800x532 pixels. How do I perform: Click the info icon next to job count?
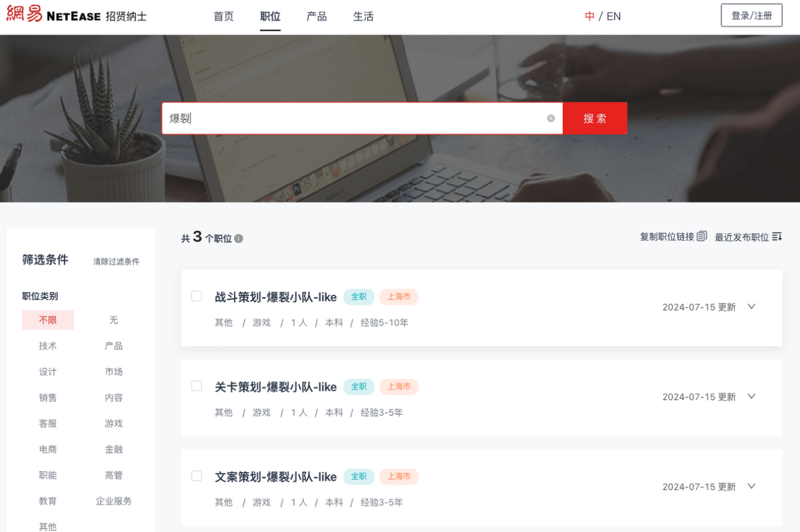click(x=239, y=239)
